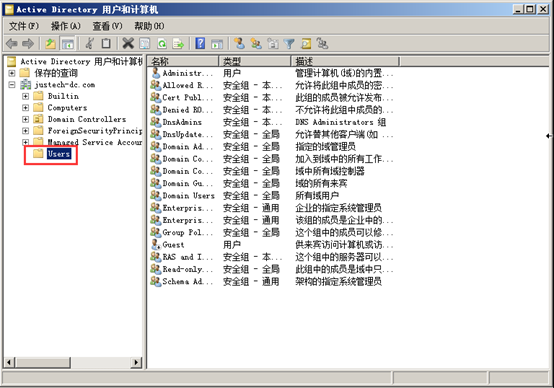Toggle the action pane icon
Viewport: 554px width, 388px height.
(x=217, y=44)
